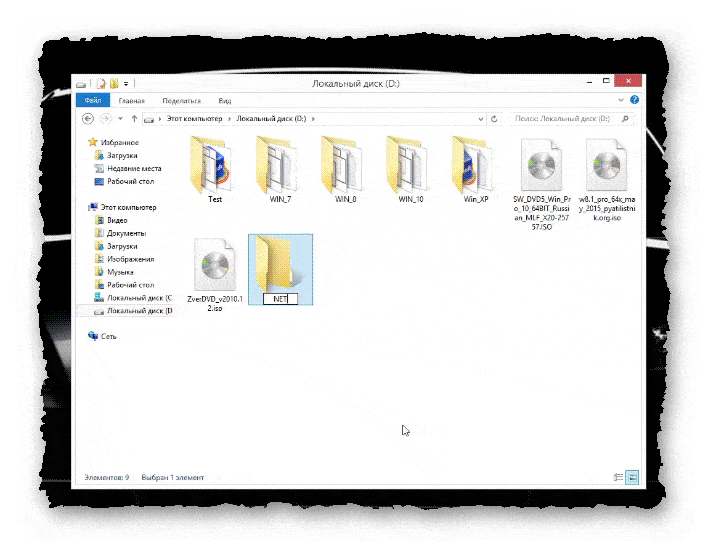Expand the ribbon with chevron
The width and height of the screenshot is (704, 544).
[x=621, y=100]
